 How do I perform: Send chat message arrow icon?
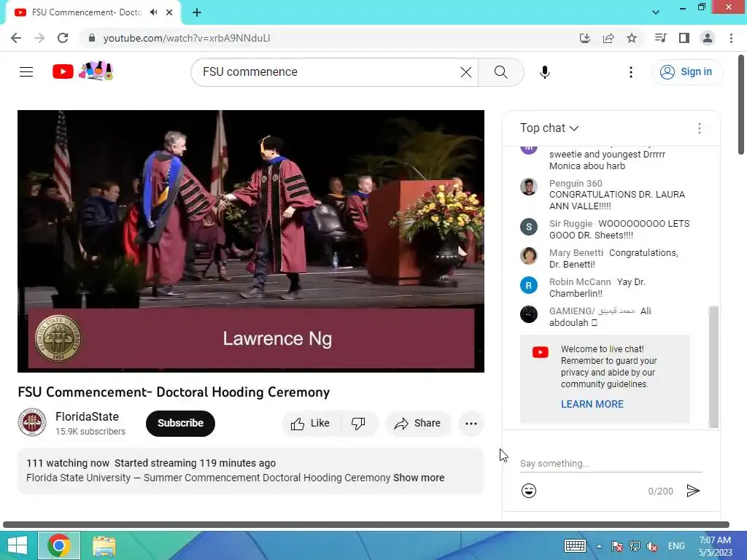[693, 491]
